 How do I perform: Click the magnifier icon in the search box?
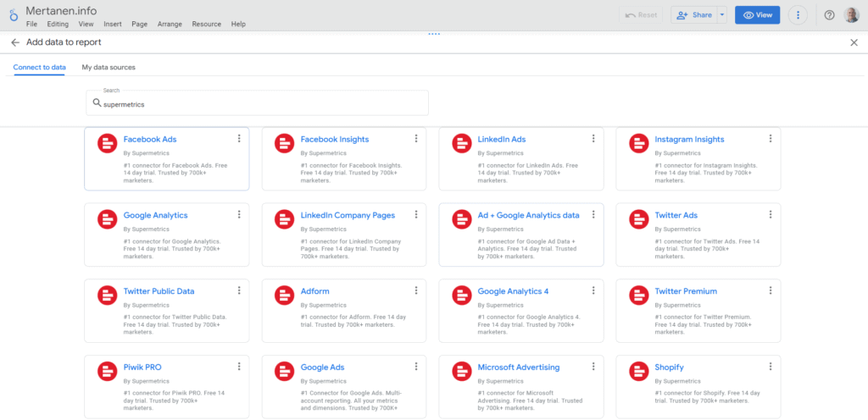point(97,103)
